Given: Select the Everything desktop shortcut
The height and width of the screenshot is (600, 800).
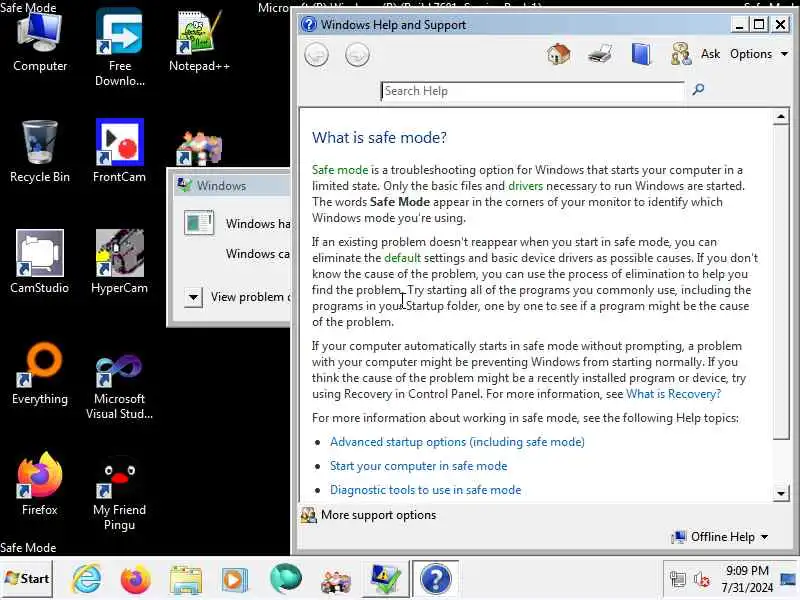Looking at the screenshot, I should pos(40,373).
